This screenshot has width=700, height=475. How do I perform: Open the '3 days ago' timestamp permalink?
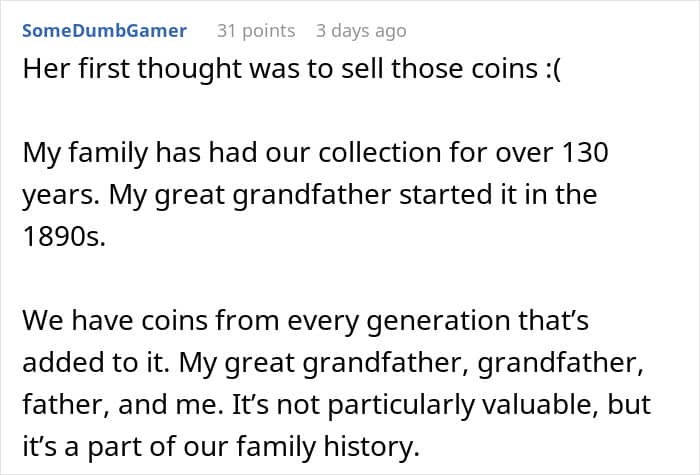[361, 31]
